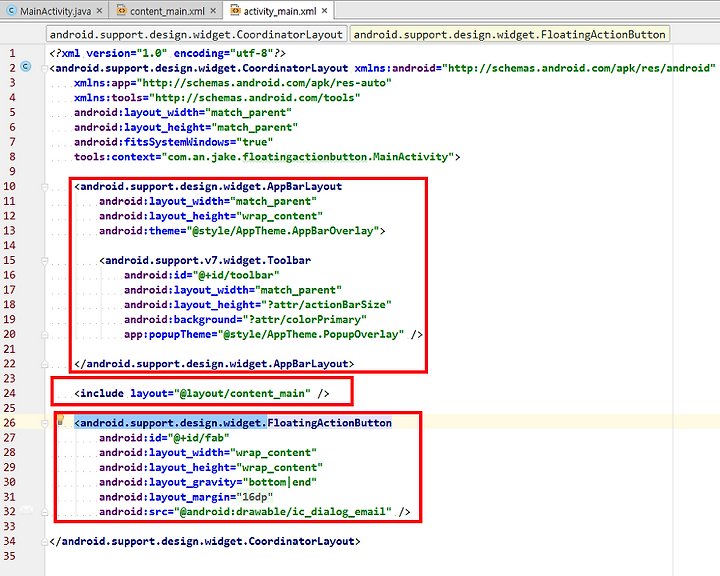Collapse the AppBarLayout fold on line 10
Image resolution: width=720 pixels, height=576 pixels.
(45, 187)
